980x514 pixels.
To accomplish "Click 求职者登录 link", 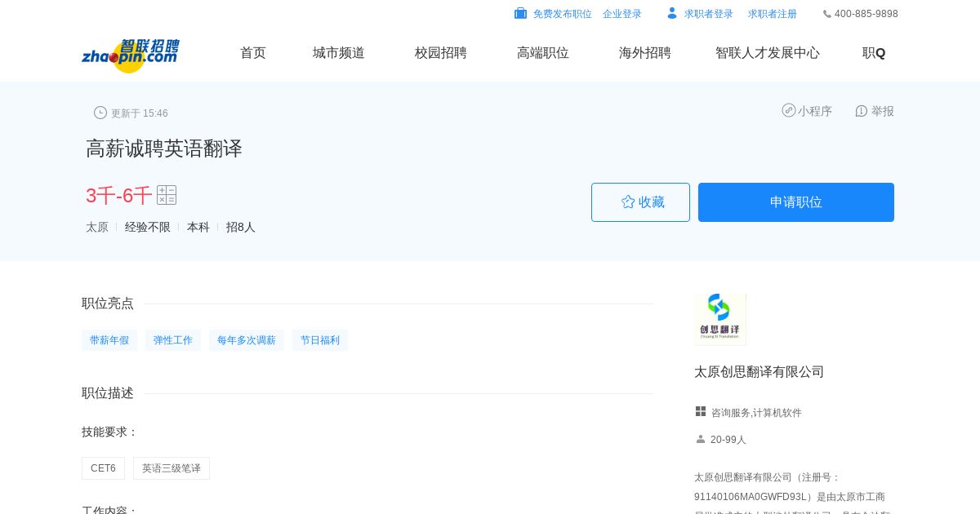I will [x=709, y=14].
